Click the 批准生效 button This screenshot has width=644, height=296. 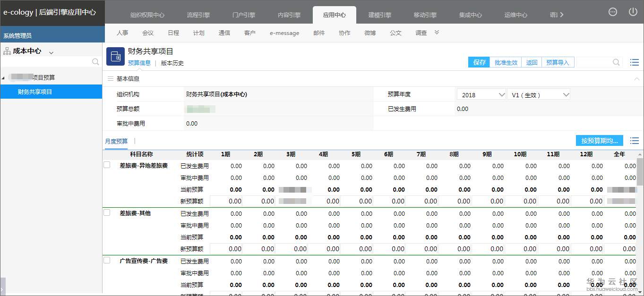pyautogui.click(x=506, y=62)
